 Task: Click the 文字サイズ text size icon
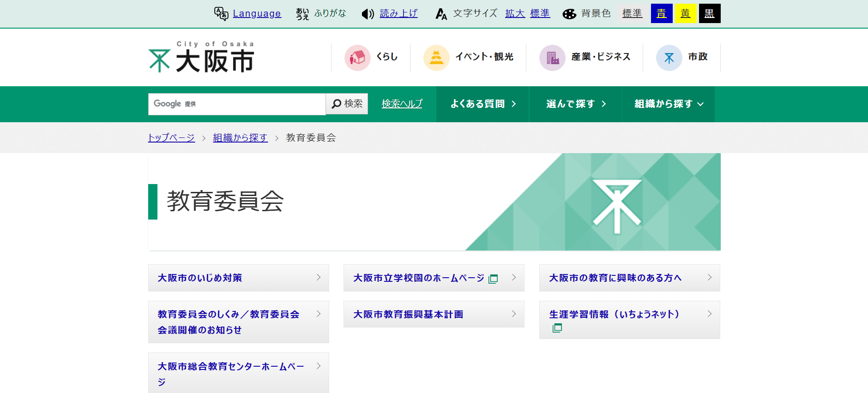pyautogui.click(x=441, y=14)
